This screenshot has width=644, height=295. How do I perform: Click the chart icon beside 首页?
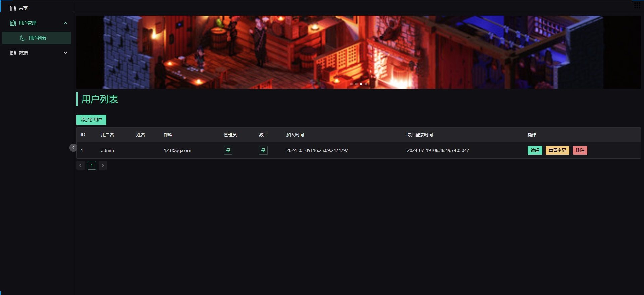(13, 8)
